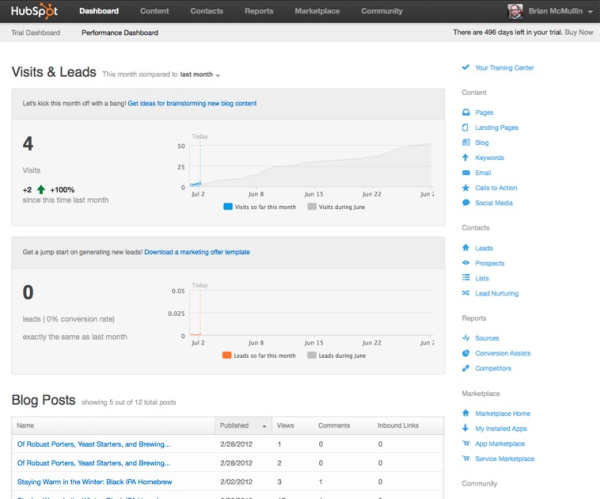600x499 pixels.
Task: Switch to the Performance Dashboard tab
Action: point(120,33)
